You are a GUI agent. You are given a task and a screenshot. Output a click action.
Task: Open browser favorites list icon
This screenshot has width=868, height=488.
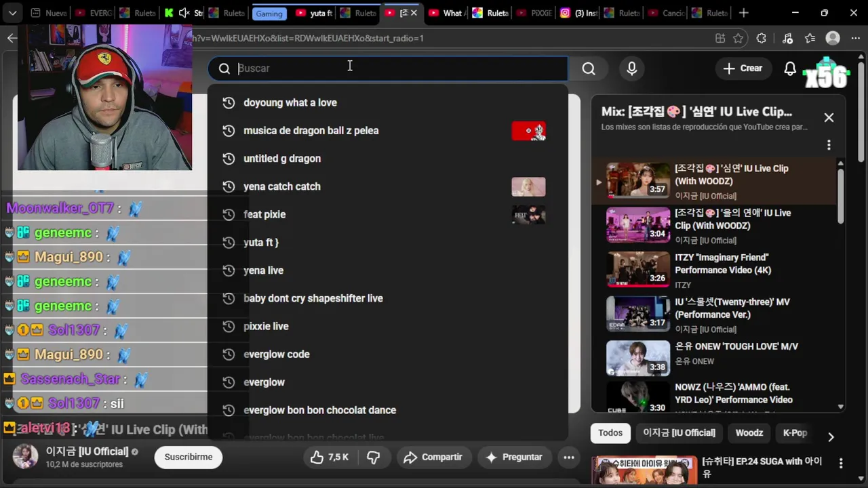click(810, 39)
